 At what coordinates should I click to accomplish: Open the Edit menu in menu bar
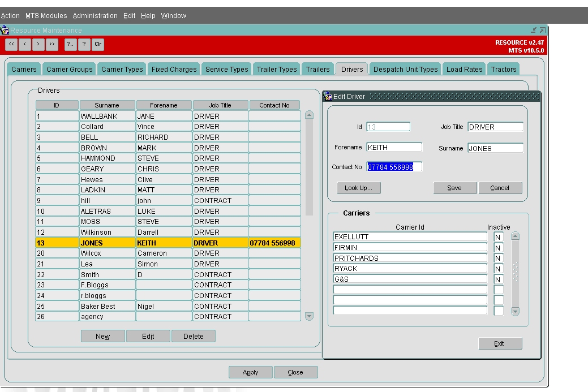pyautogui.click(x=130, y=16)
